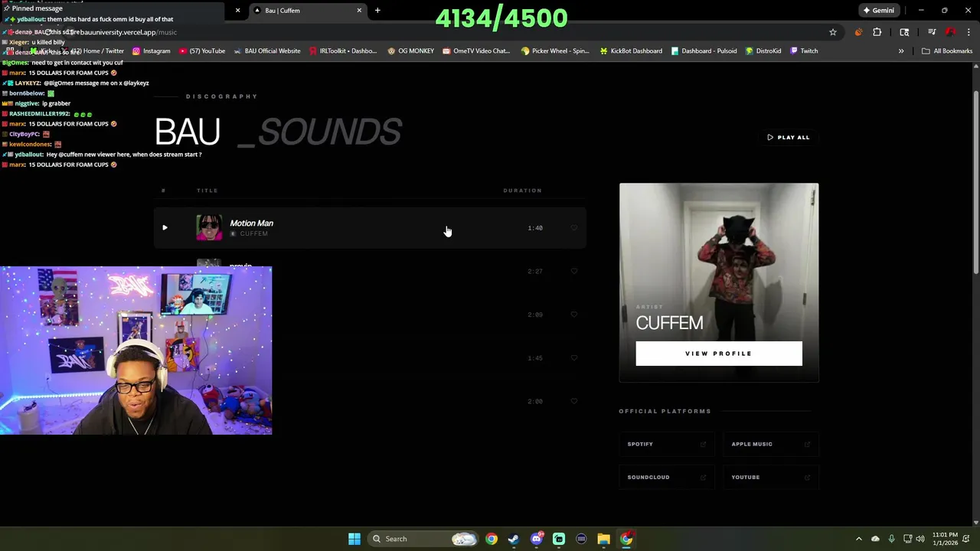Like the 1:45 duration track heart
This screenshot has height=551, width=980.
[573, 358]
